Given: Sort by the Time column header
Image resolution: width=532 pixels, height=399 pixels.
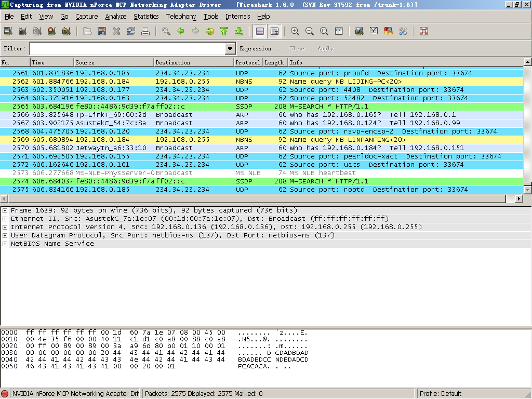Looking at the screenshot, I should [x=52, y=62].
